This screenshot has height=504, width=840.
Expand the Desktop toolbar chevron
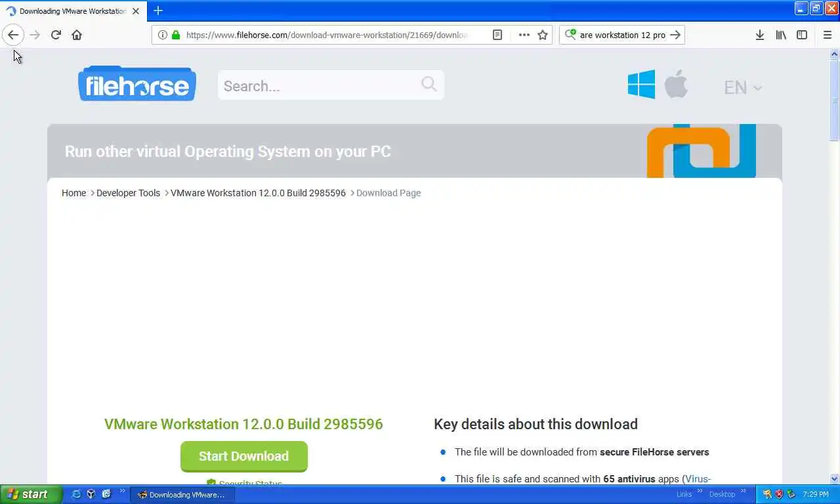744,491
